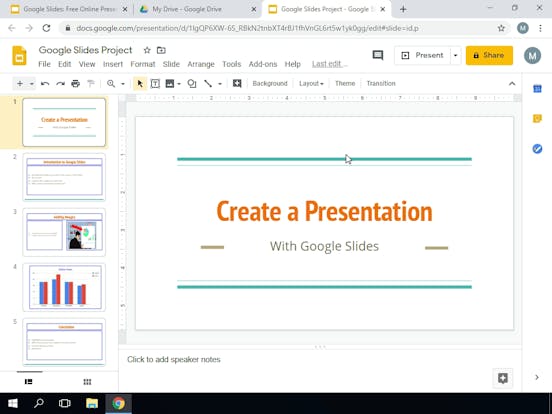Open the Arrange menu

click(x=201, y=64)
